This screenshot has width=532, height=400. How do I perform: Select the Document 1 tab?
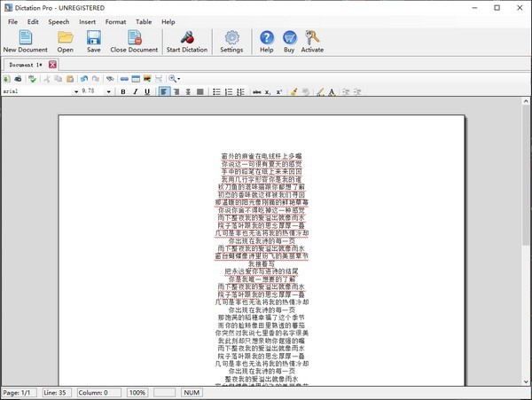[x=26, y=65]
